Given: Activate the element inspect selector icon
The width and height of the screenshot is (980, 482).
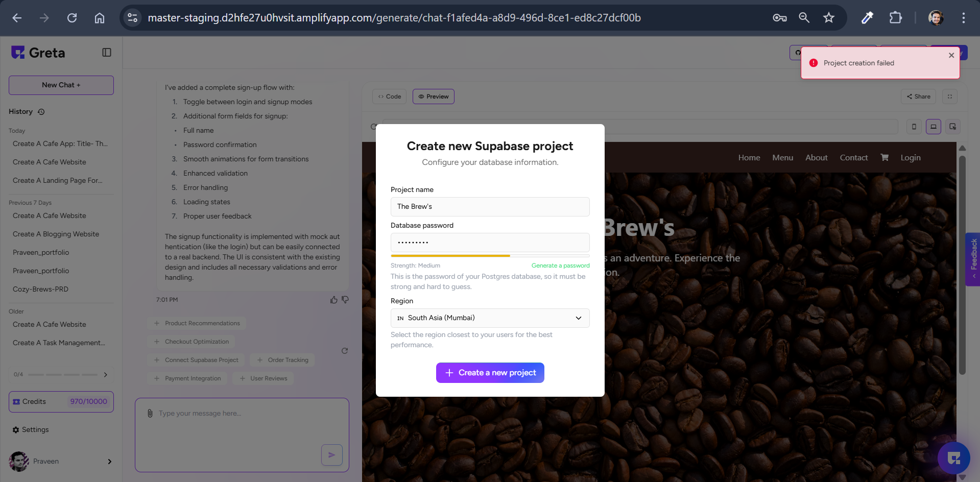Looking at the screenshot, I should click(x=953, y=127).
